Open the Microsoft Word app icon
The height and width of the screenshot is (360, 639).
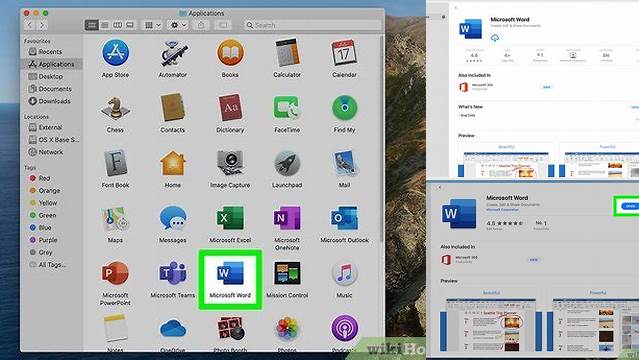(230, 274)
